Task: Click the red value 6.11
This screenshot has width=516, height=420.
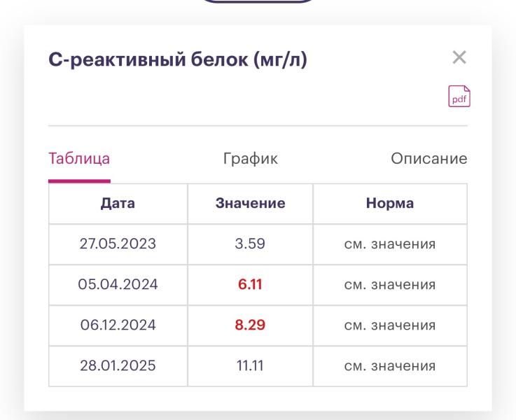Action: 250,284
